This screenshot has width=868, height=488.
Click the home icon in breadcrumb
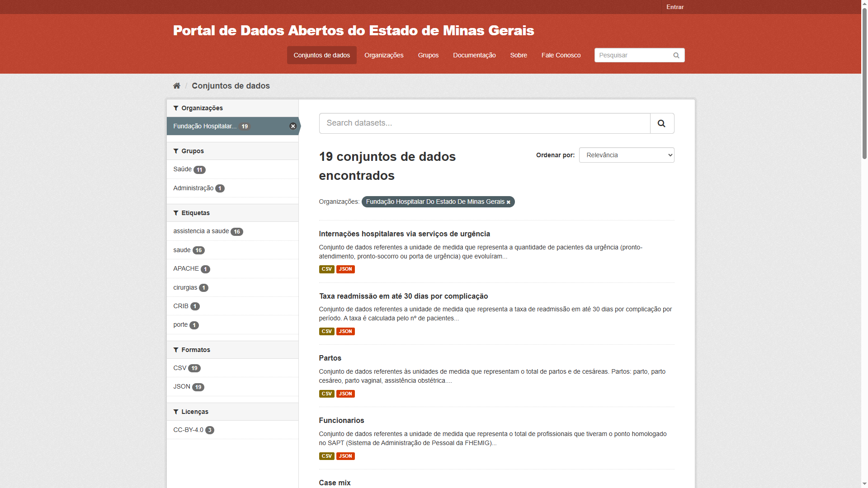(x=177, y=86)
